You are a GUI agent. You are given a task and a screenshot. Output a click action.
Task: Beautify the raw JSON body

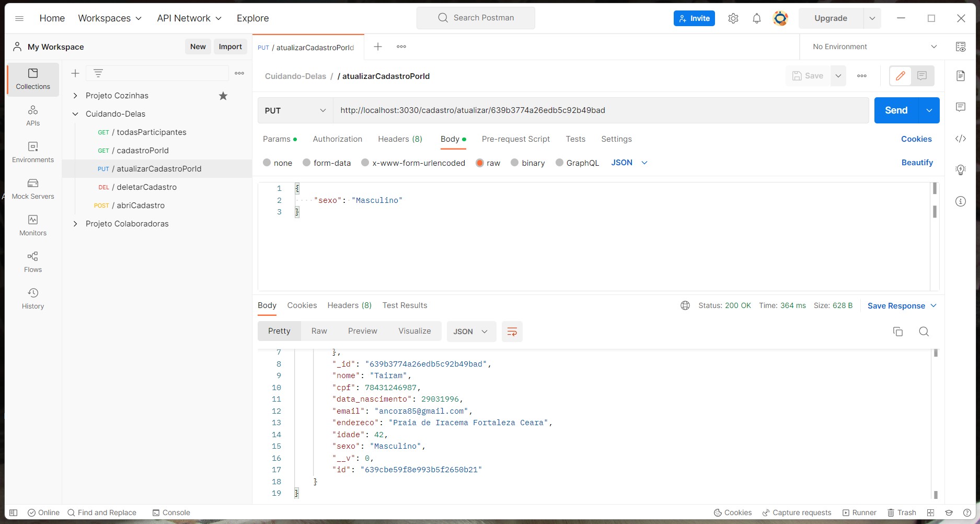917,163
